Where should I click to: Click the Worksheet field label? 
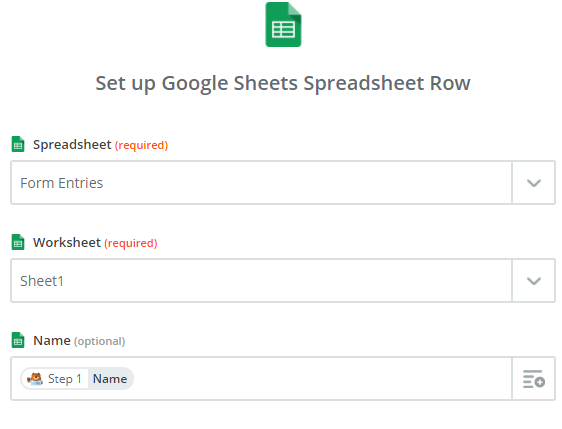click(x=67, y=243)
